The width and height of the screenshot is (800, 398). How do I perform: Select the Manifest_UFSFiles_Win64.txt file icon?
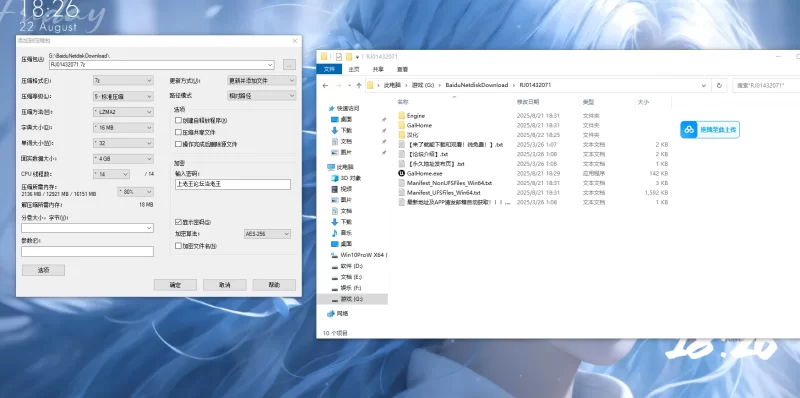(402, 192)
